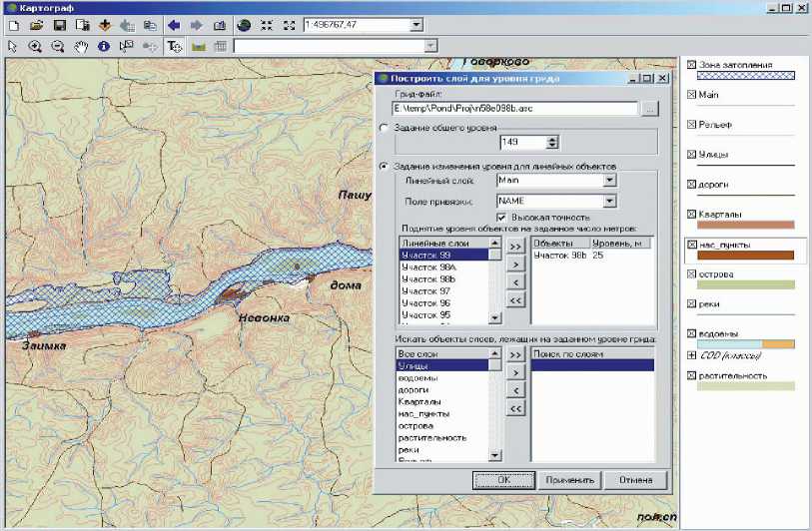Toggle visibility of the 'Рельеф' layer
Screen dimensions: 812x531
pos(691,125)
